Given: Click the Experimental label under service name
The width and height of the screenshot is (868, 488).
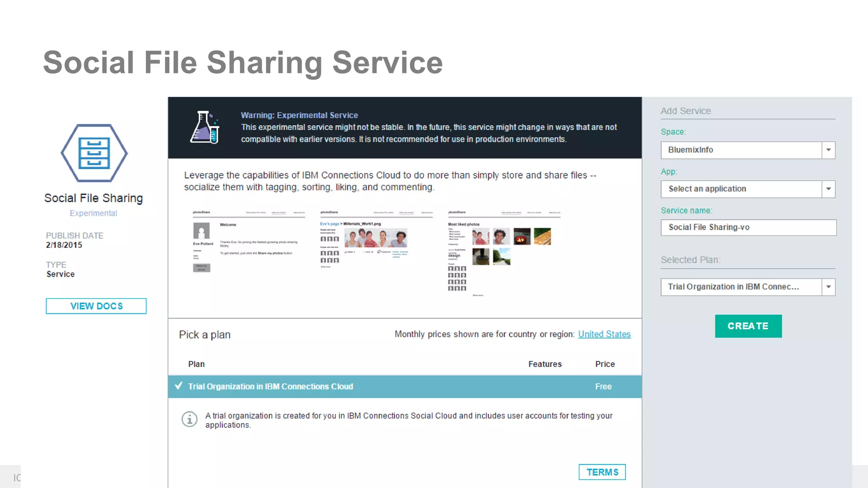Looking at the screenshot, I should (x=93, y=213).
